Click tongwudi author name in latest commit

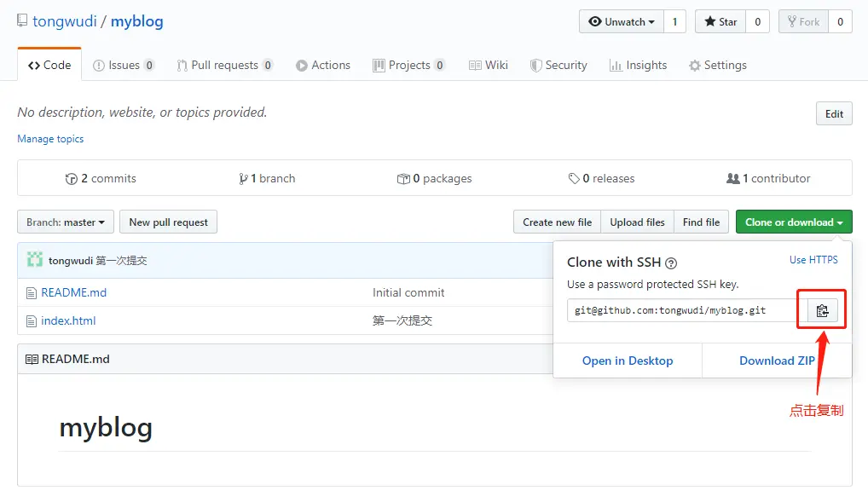(70, 261)
